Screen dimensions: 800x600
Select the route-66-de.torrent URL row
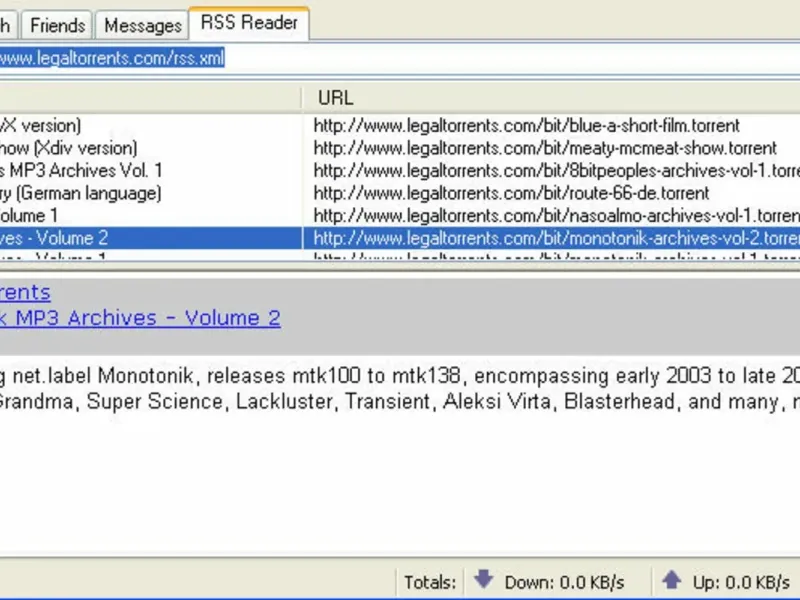coord(511,193)
